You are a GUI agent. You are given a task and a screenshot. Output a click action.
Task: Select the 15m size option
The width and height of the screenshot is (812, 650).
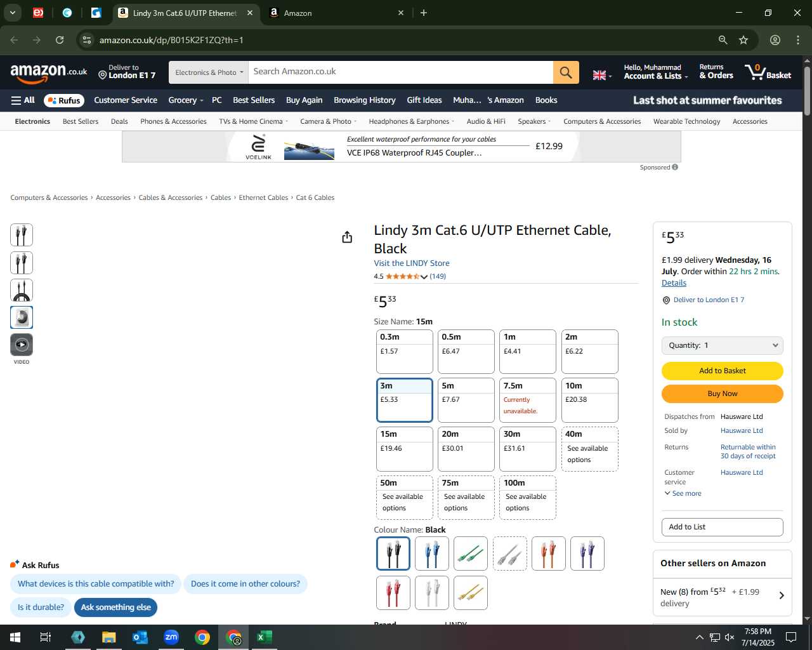pyautogui.click(x=405, y=449)
